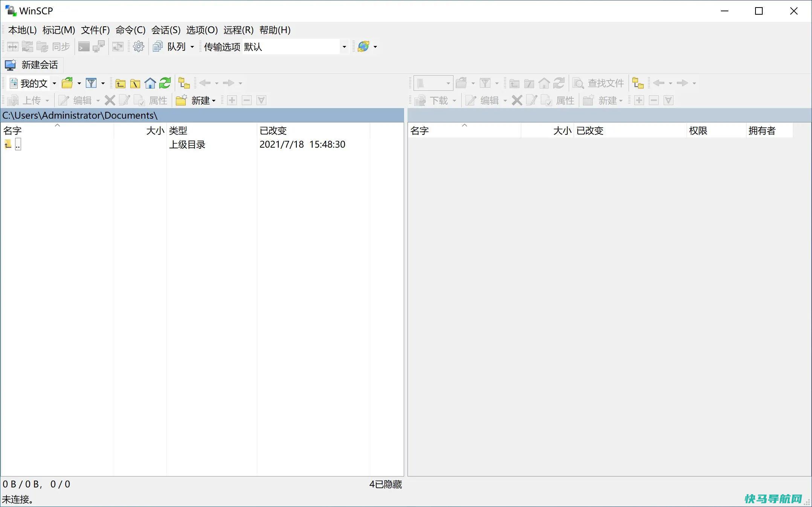
Task: Expand the 队列 dropdown arrow
Action: 192,47
